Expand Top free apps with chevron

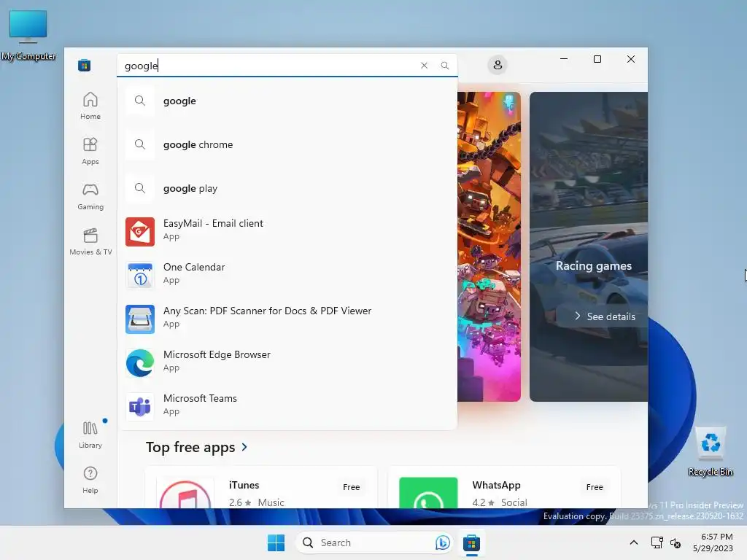tap(244, 447)
